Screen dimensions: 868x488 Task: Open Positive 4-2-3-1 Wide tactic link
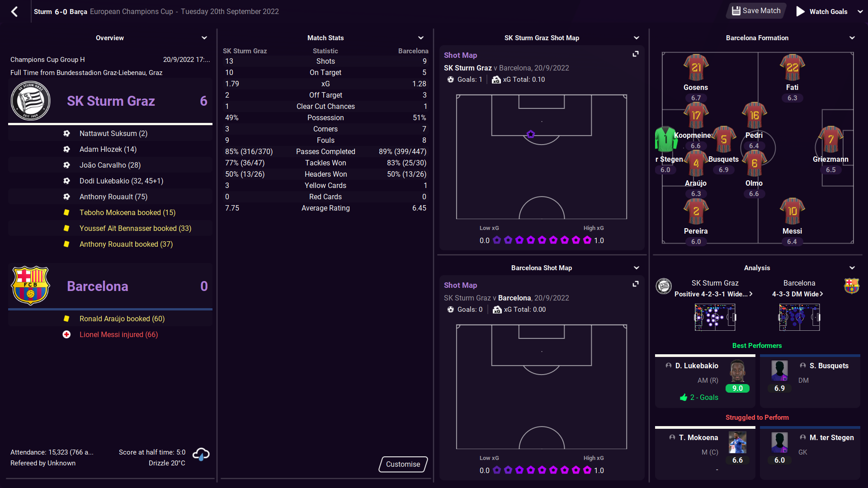point(713,294)
